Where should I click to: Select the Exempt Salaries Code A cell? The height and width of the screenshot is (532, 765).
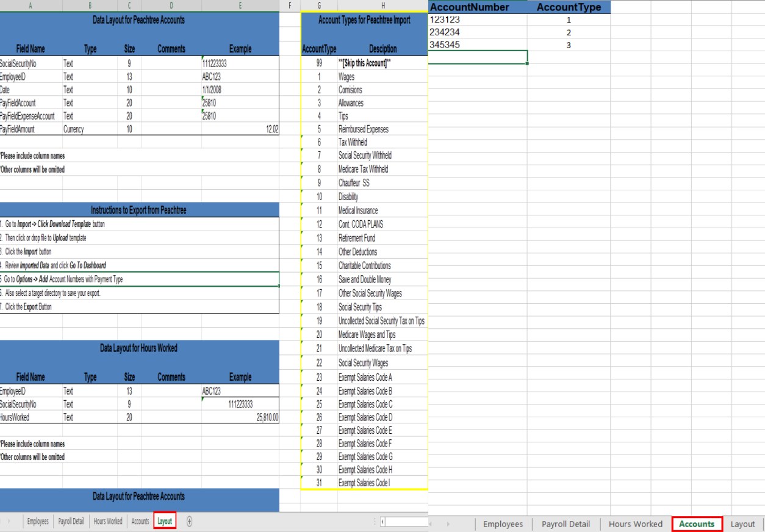382,377
